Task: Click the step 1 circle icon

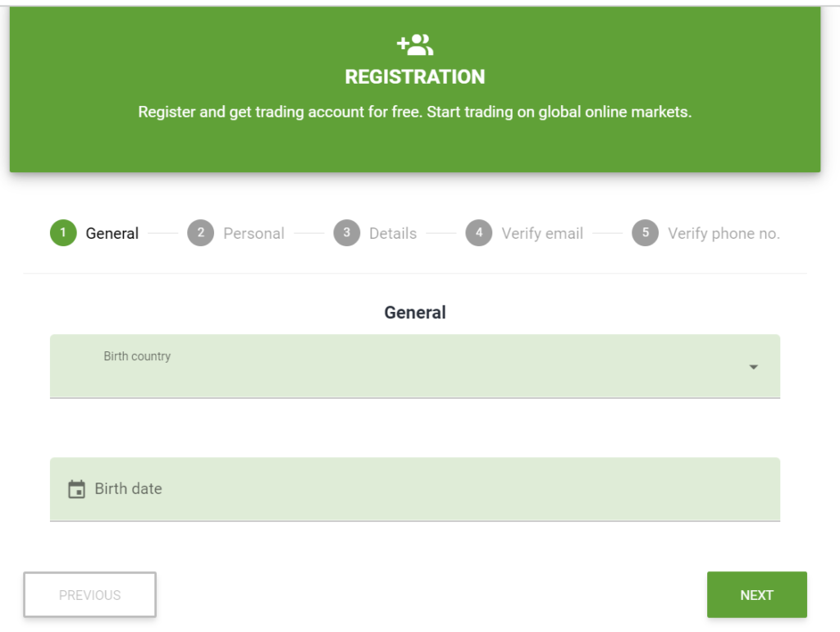Action: point(63,232)
